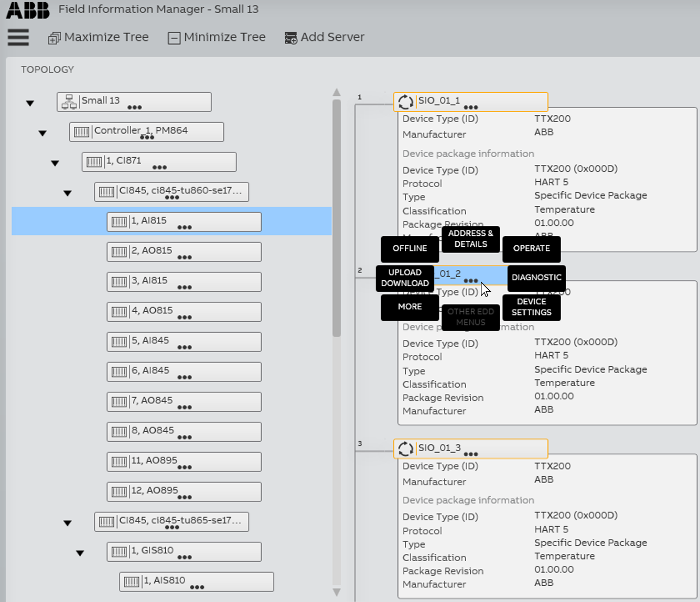Click module icon of 1, AIS810
700x602 pixels.
tap(132, 581)
